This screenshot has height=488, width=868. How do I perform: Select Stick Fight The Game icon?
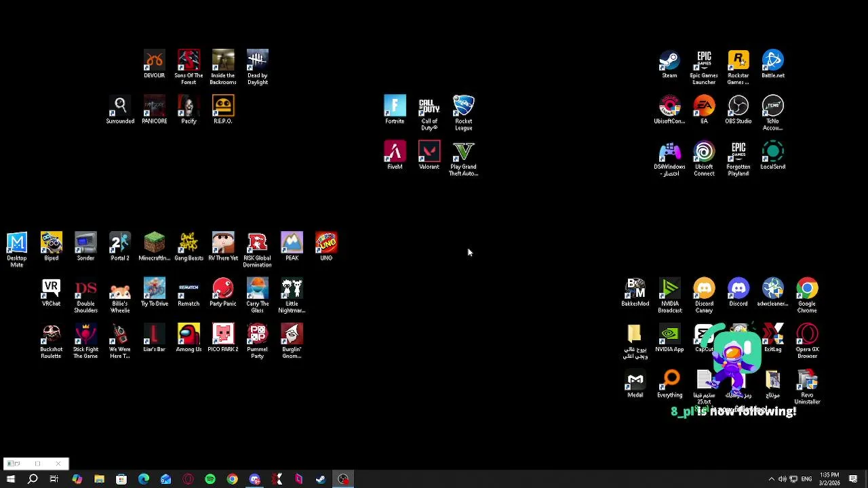[85, 341]
